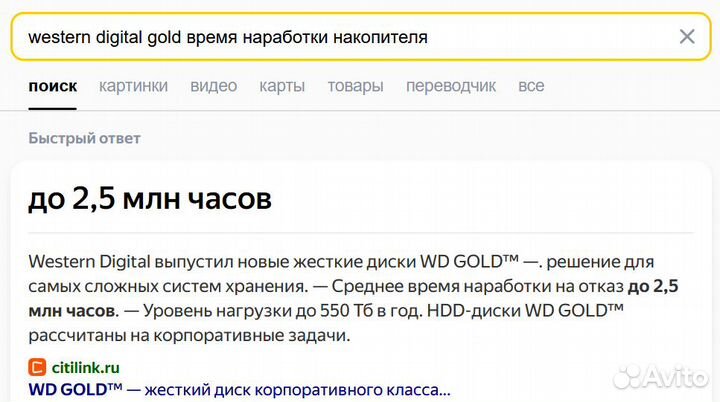Viewport: 720px width, 402px height.
Task: Clear the search query with the X icon
Action: tap(687, 36)
